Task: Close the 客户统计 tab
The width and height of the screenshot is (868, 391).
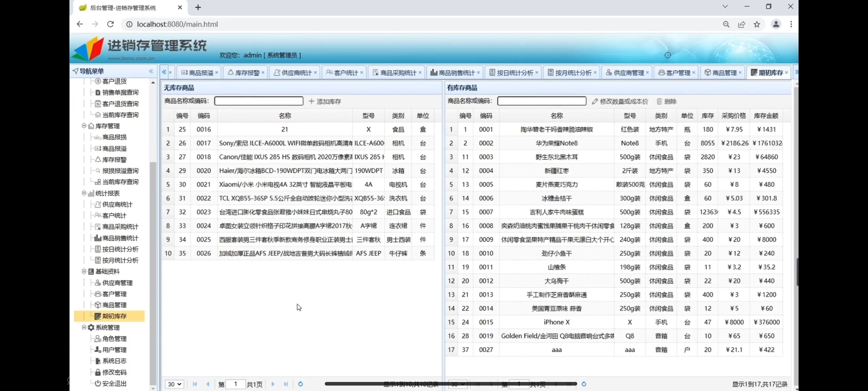Action: coord(361,73)
